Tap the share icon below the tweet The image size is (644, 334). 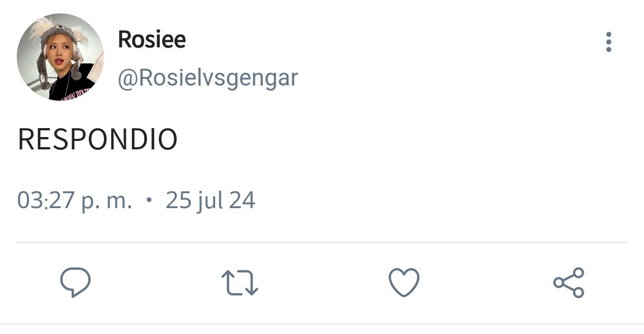pyautogui.click(x=569, y=282)
